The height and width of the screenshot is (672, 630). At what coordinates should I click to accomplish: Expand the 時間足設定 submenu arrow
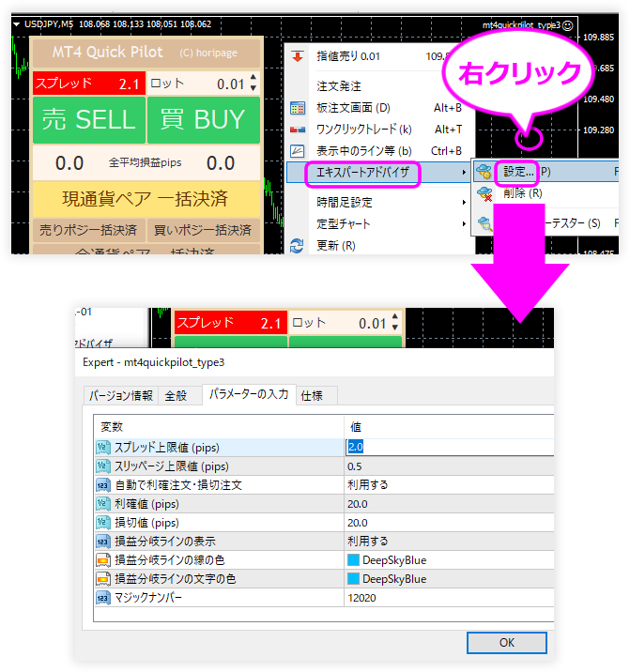464,203
